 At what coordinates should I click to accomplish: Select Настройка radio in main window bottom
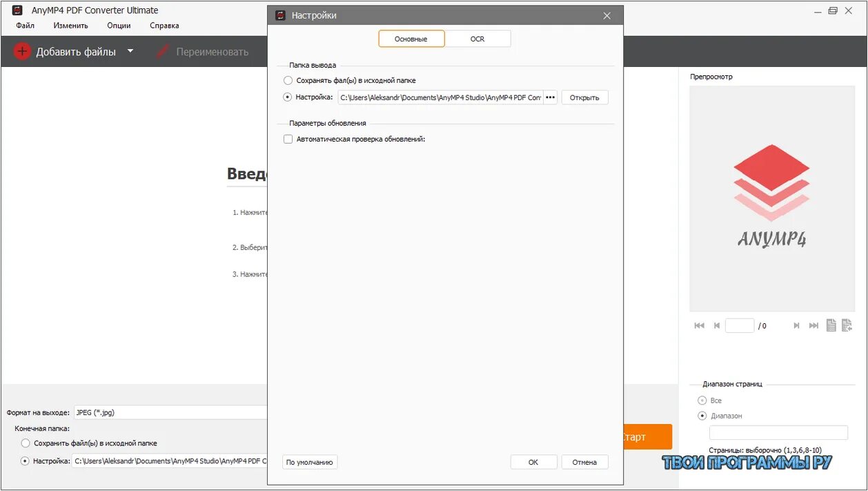(x=26, y=461)
